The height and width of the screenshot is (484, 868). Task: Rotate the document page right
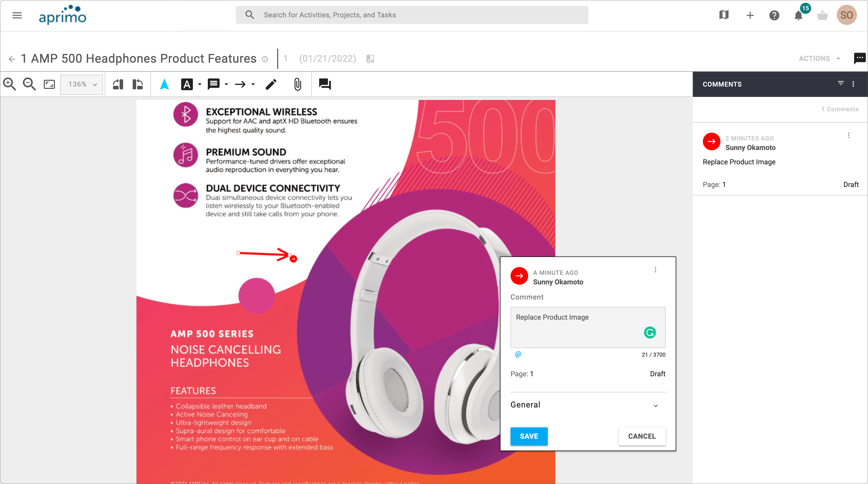[137, 84]
